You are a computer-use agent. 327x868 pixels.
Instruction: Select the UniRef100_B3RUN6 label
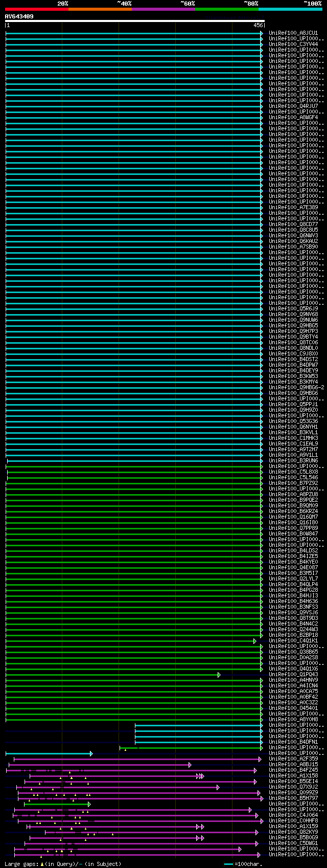pos(293,461)
